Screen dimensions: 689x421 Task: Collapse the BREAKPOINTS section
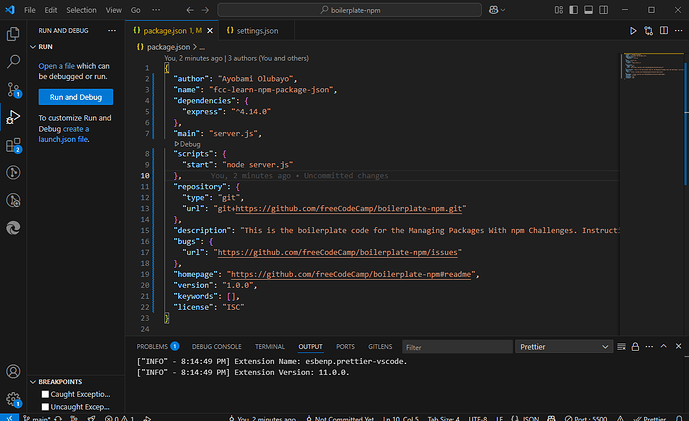pyautogui.click(x=33, y=382)
